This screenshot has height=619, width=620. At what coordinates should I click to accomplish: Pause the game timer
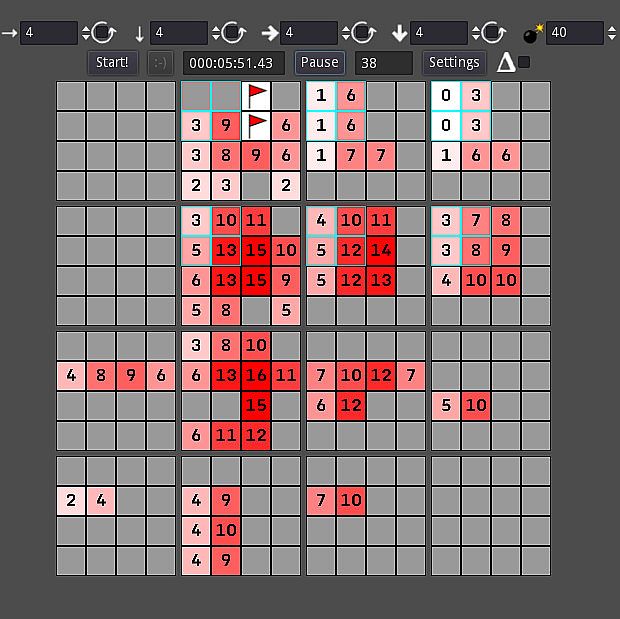pyautogui.click(x=319, y=62)
